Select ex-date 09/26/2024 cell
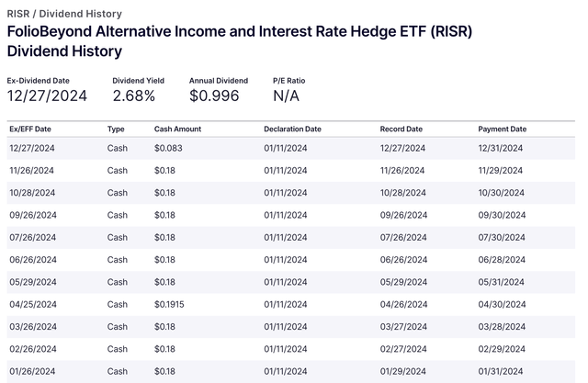 click(x=33, y=215)
